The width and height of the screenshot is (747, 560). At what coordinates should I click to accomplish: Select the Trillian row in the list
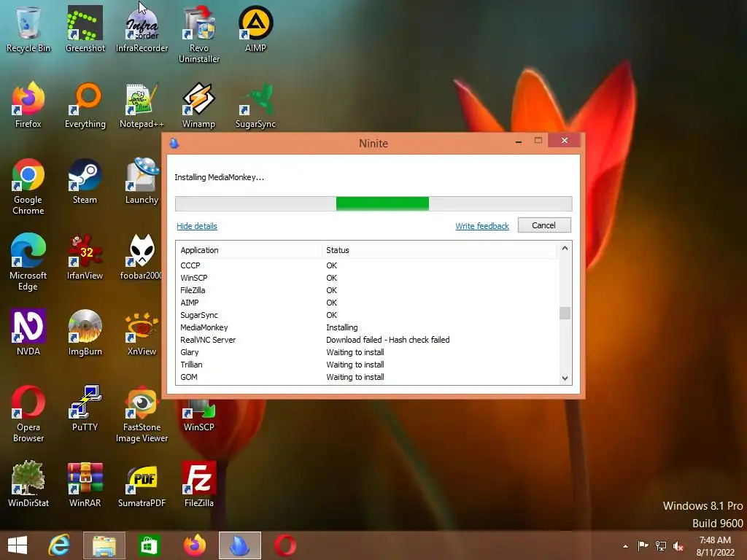click(x=367, y=365)
